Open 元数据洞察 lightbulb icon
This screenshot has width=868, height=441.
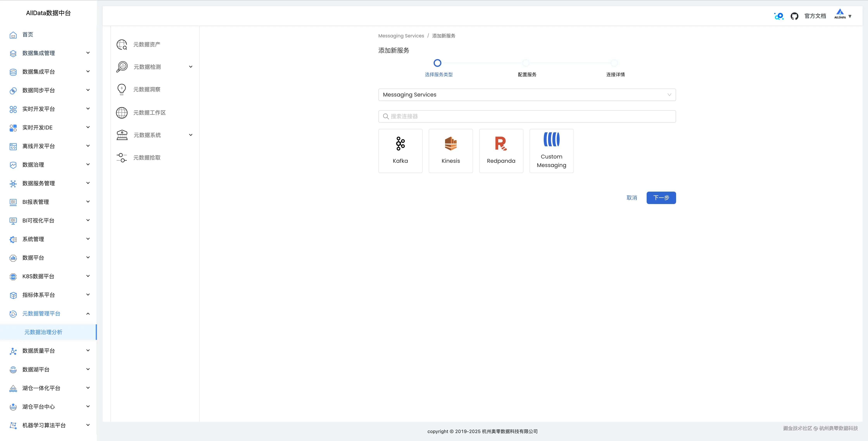pyautogui.click(x=122, y=89)
